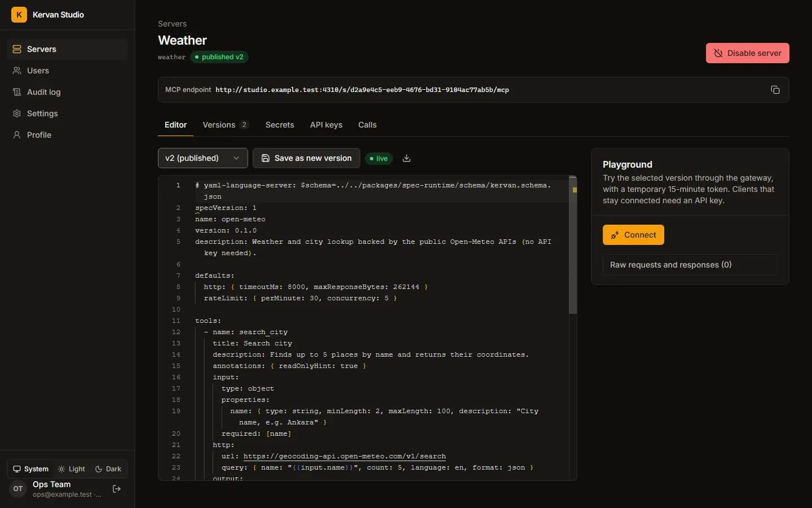Switch to Light theme
Image resolution: width=812 pixels, height=508 pixels.
pos(72,469)
